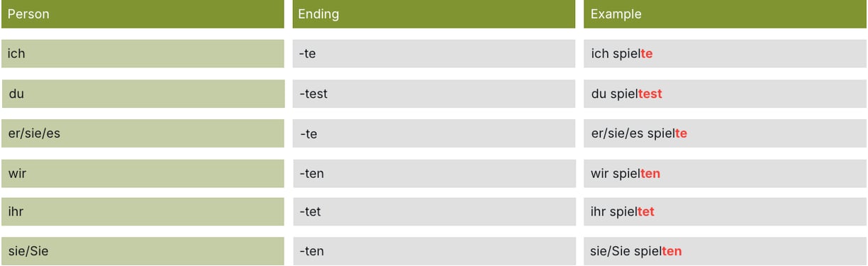Select the 'wir' person cell
The image size is (868, 266).
[143, 173]
